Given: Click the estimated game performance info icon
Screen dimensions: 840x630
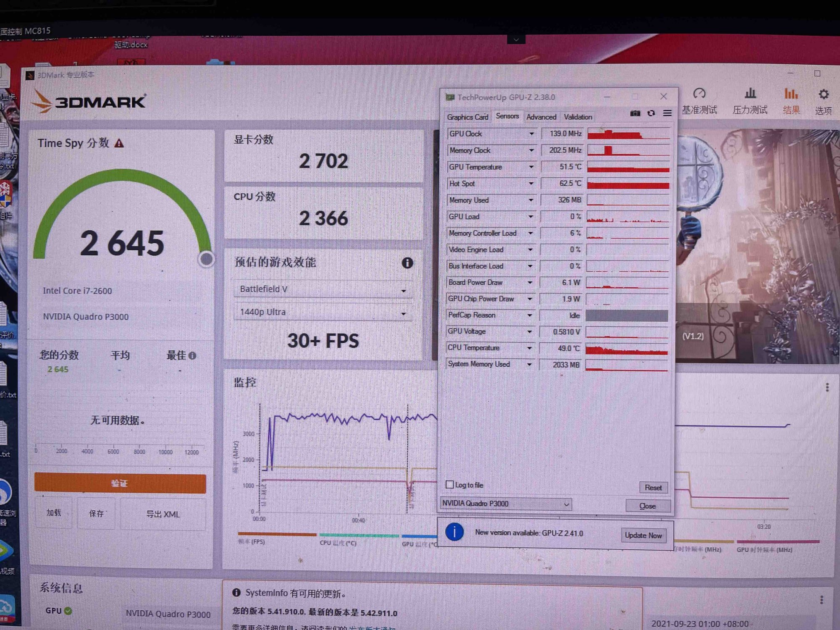Looking at the screenshot, I should pos(407,263).
